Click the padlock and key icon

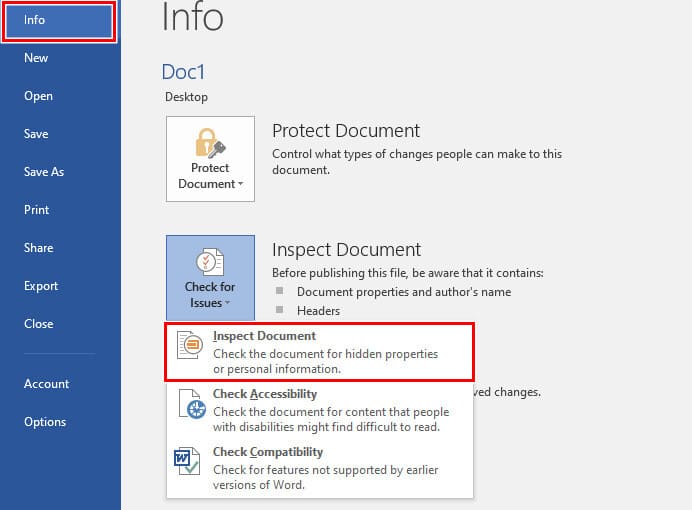click(211, 143)
